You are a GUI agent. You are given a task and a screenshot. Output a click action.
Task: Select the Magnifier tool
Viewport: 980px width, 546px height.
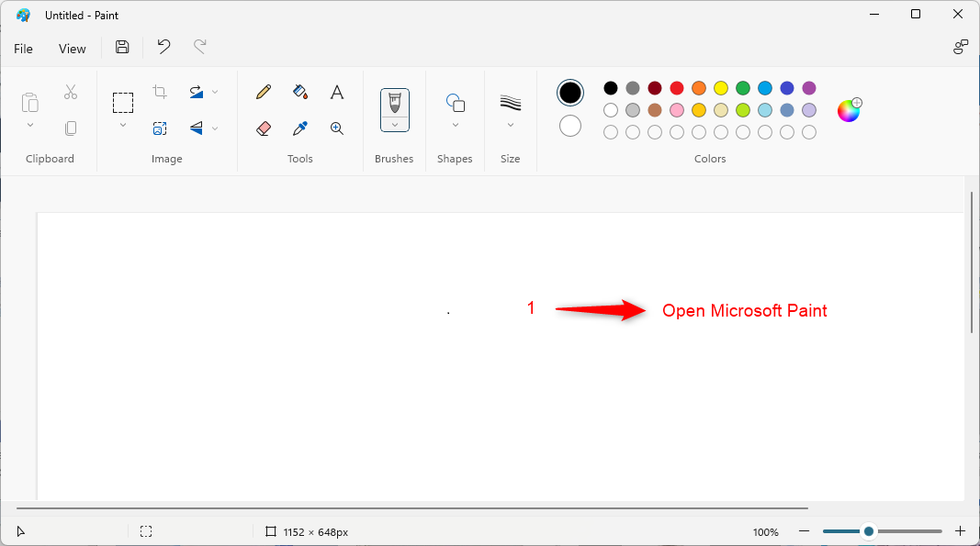coord(337,128)
